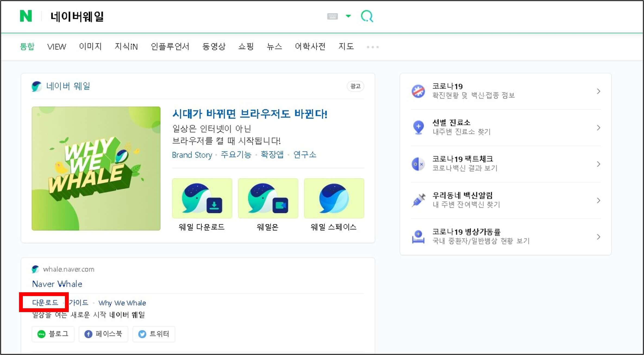Expand the 우리동네 백신알림 row chevron
Image resolution: width=644 pixels, height=355 pixels.
click(598, 200)
